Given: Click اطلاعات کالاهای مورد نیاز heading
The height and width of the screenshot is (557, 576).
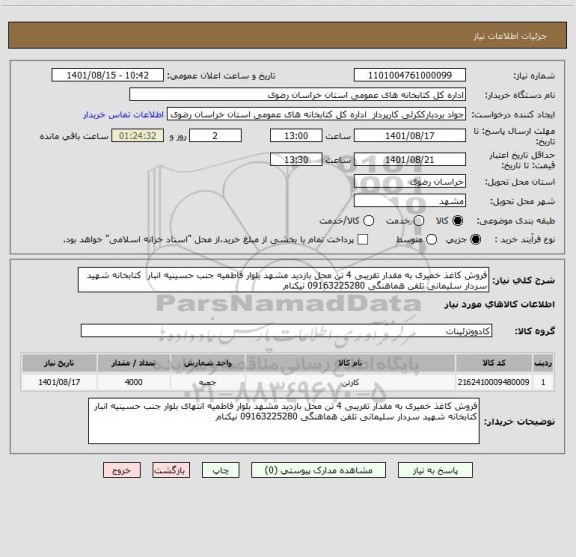Looking at the screenshot, I should pyautogui.click(x=500, y=304).
